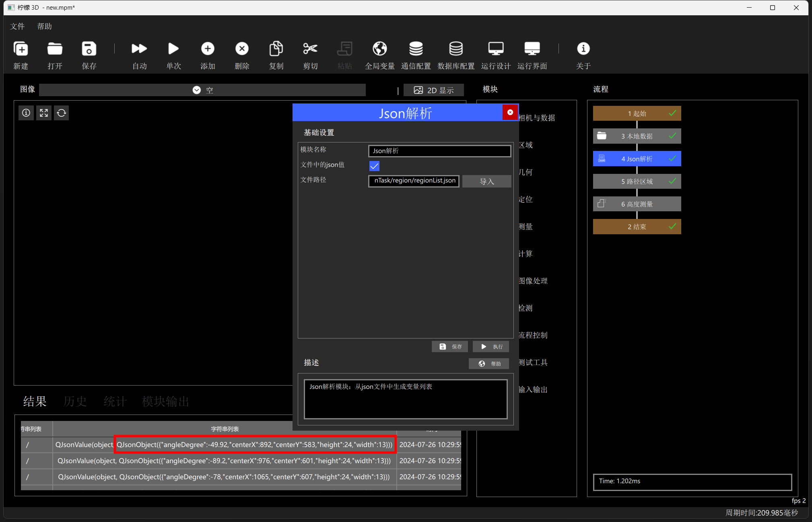Select the result row with centerX 892
The height and width of the screenshot is (522, 812).
coord(241,445)
